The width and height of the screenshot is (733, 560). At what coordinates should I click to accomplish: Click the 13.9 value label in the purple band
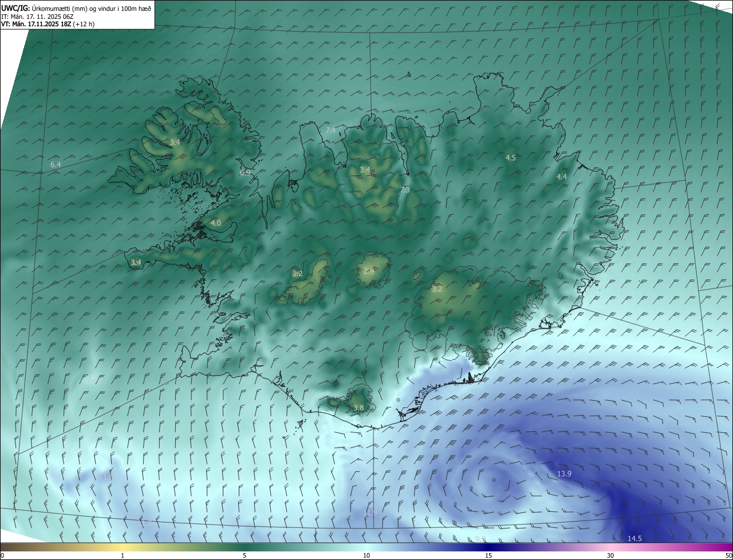pyautogui.click(x=564, y=474)
